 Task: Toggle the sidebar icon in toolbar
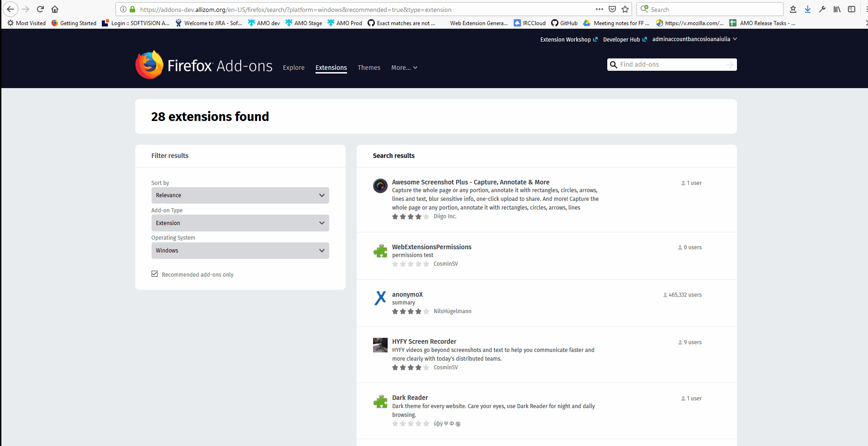coord(852,9)
